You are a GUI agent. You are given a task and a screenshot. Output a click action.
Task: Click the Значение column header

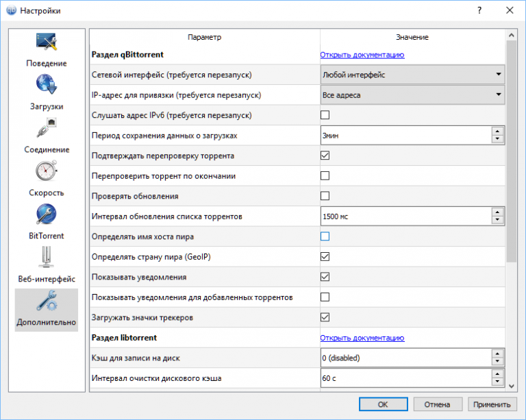tap(412, 37)
